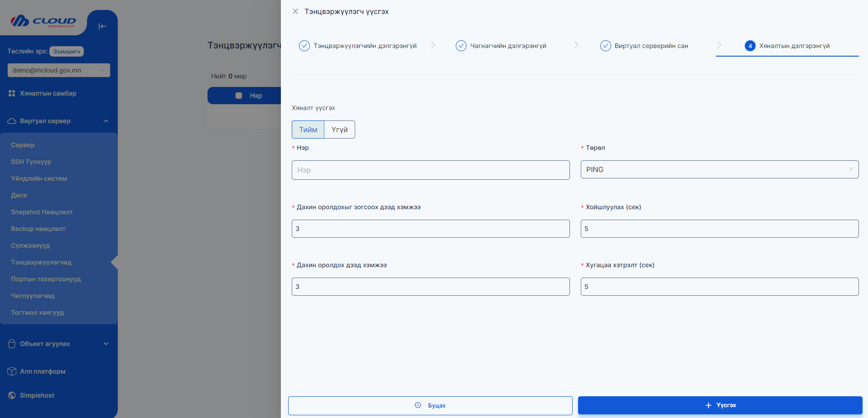Close the Тэнцвэржүүлэгч үүсгэх drawer

click(x=295, y=11)
